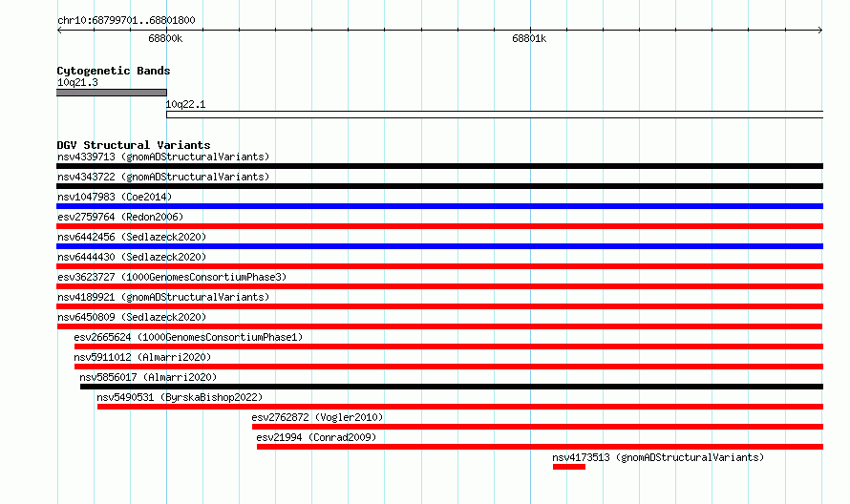Screen dimensions: 850x504
Task: Click the blue nsv6442456 Sedlazeck2020 bar
Action: [439, 246]
